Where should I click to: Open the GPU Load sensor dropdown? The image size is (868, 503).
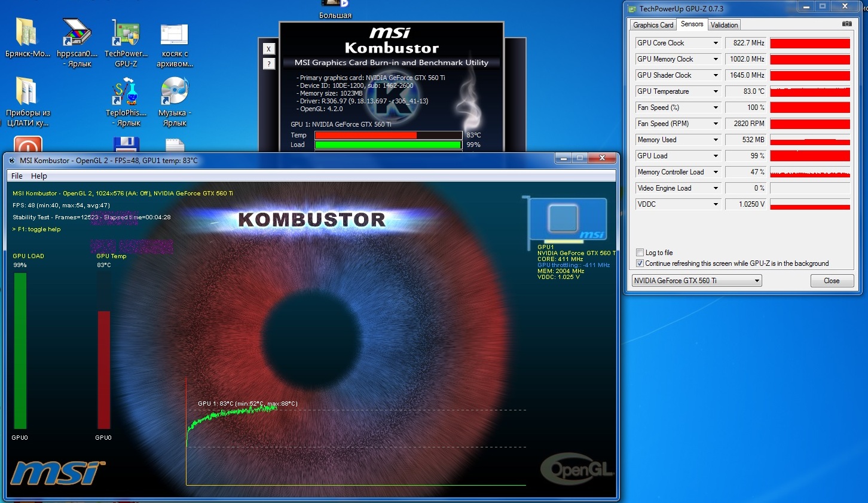pyautogui.click(x=716, y=156)
